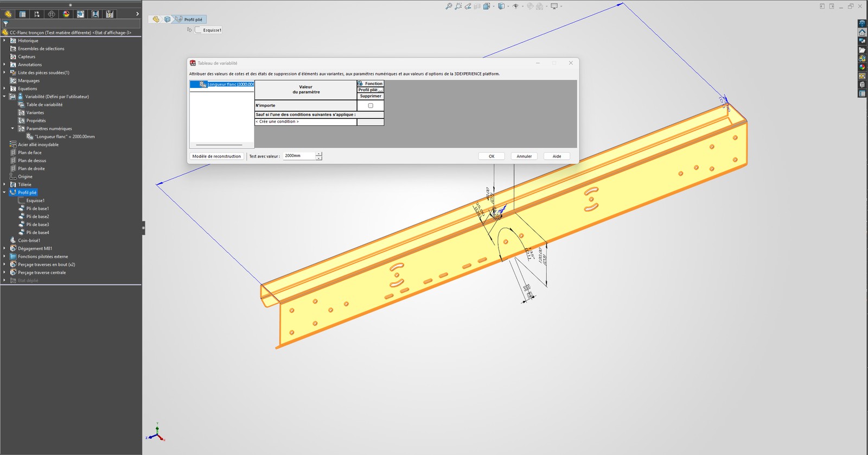This screenshot has height=455, width=868.
Task: Open Profil plié dropdown in variability table
Action: tap(381, 90)
